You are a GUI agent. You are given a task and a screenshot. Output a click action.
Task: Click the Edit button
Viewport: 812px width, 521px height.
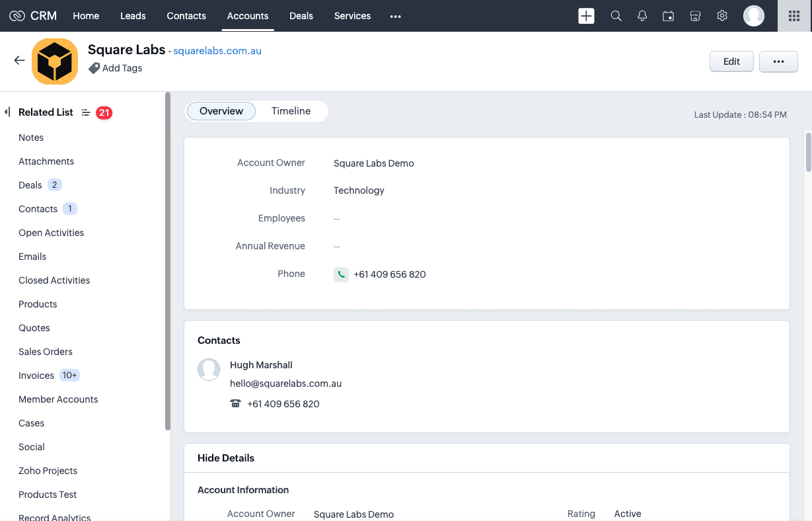(x=731, y=61)
